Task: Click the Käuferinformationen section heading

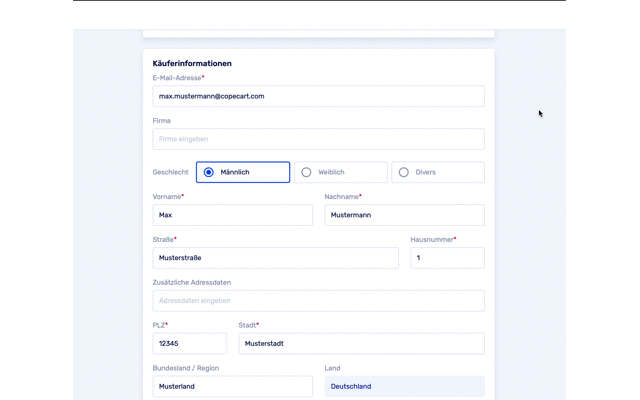Action: coord(192,63)
